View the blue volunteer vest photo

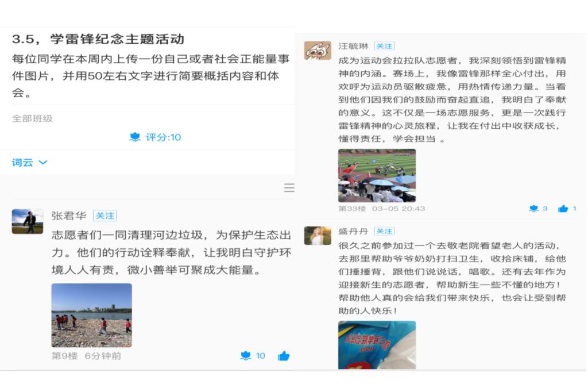pyautogui.click(x=377, y=345)
